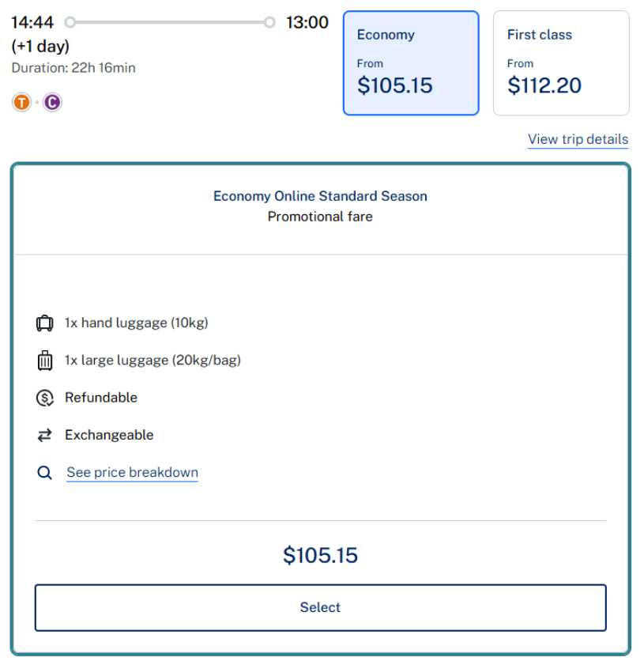Click the Economy Online Standard Season heading
The height and width of the screenshot is (665, 644).
[x=320, y=196]
